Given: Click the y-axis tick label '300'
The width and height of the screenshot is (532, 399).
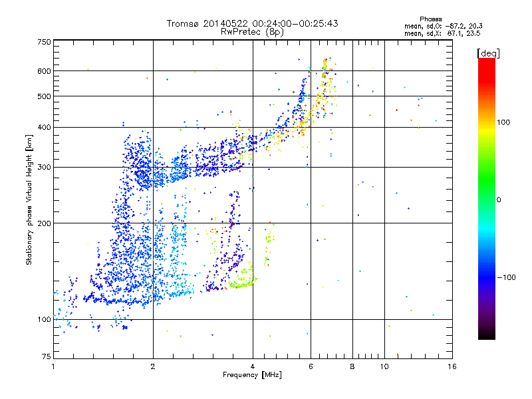Looking at the screenshot, I should coord(44,168).
